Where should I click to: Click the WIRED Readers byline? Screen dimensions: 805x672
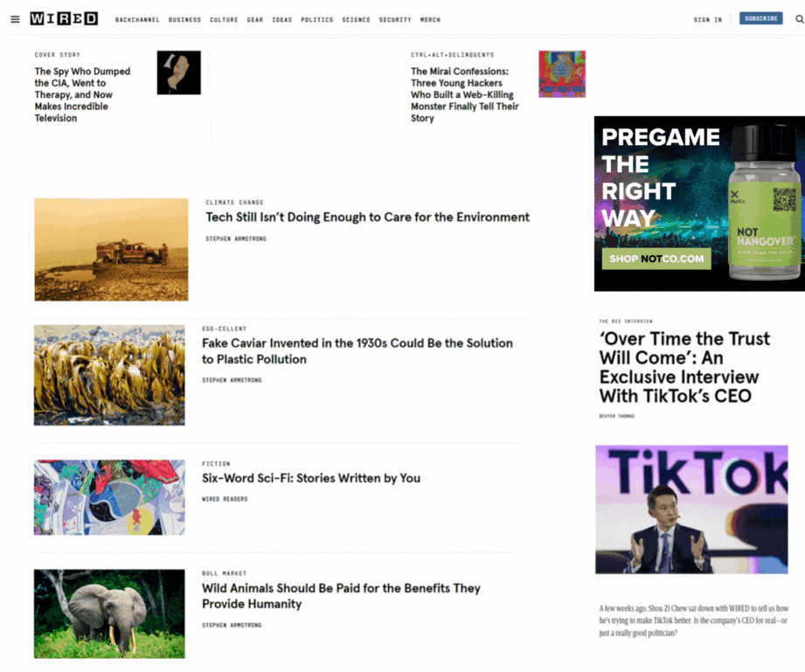[x=225, y=499]
